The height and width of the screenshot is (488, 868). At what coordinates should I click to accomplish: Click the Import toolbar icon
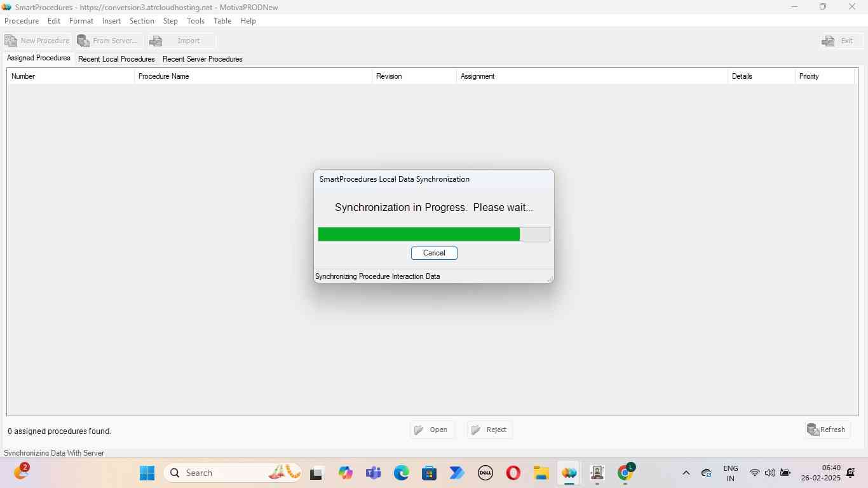(156, 41)
